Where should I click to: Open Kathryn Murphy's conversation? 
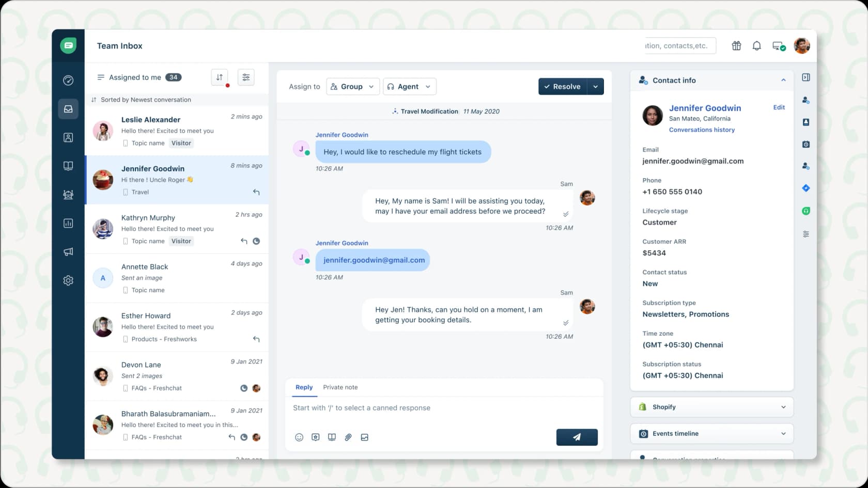coord(177,229)
